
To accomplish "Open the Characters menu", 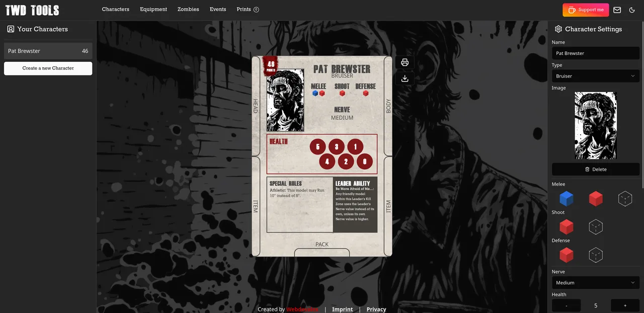I will coord(115,10).
